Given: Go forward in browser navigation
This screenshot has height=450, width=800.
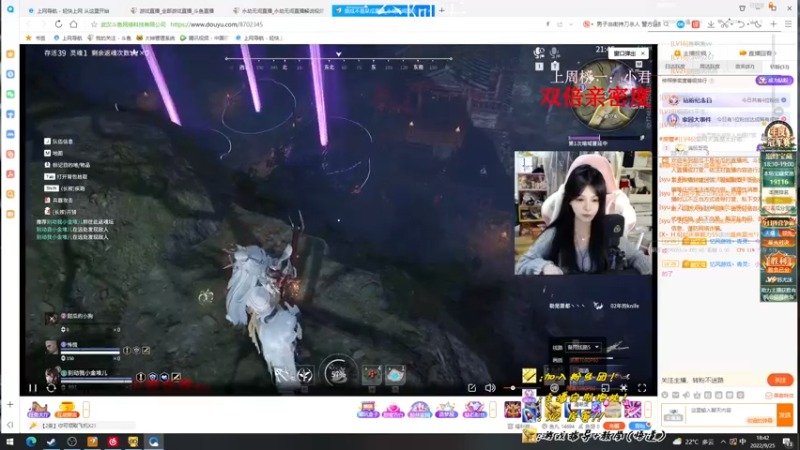Looking at the screenshot, I should (x=43, y=24).
